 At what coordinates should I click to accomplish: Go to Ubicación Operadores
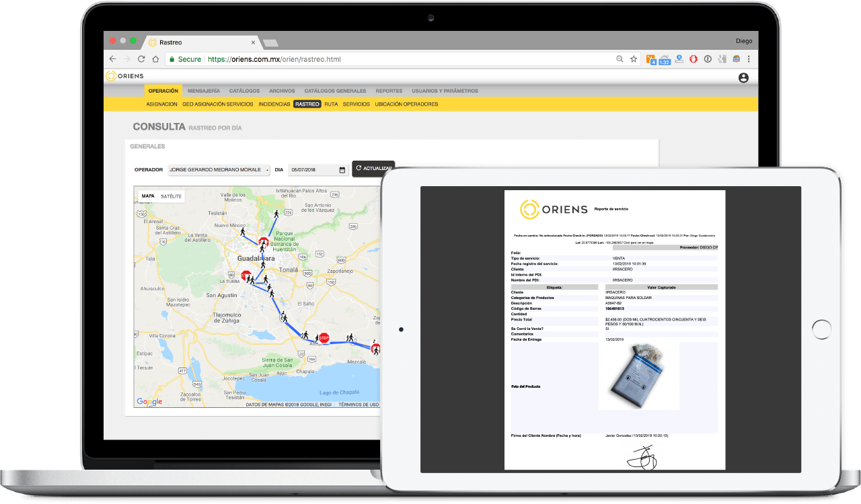click(x=406, y=104)
